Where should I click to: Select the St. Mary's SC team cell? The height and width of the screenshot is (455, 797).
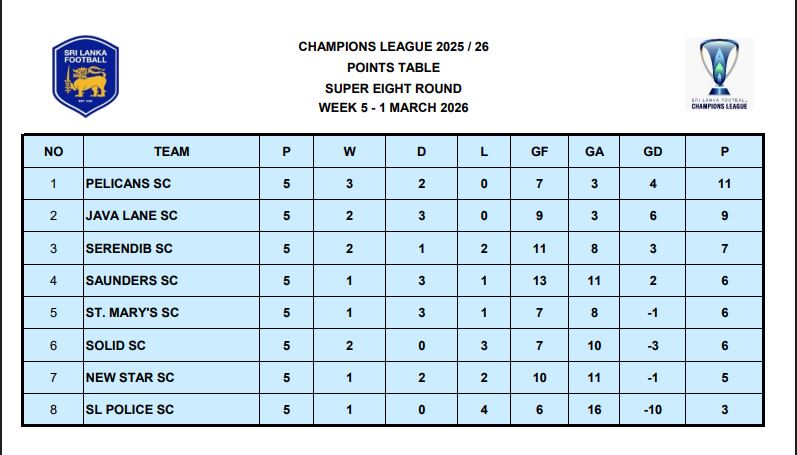pos(133,313)
